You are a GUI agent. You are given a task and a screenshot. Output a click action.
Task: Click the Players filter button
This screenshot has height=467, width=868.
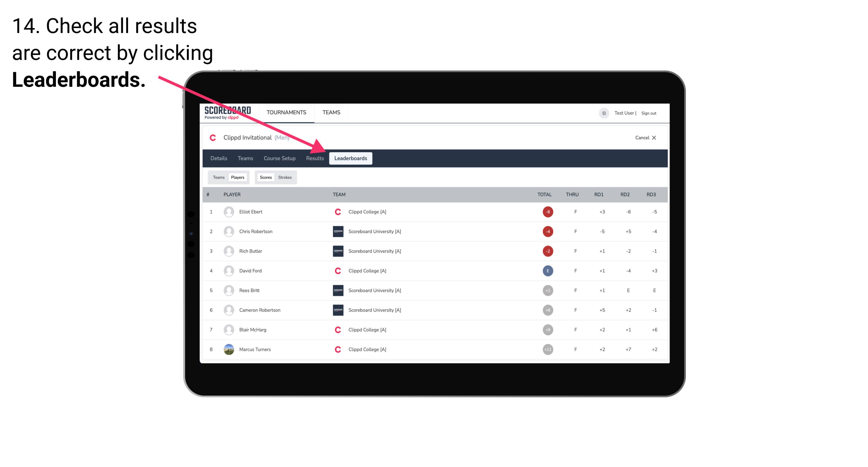point(237,177)
